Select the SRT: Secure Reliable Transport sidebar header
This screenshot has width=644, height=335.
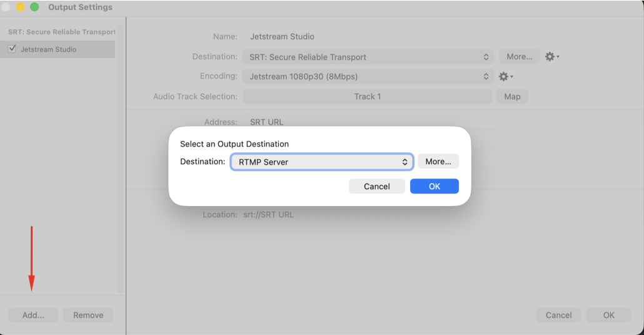[x=62, y=32]
